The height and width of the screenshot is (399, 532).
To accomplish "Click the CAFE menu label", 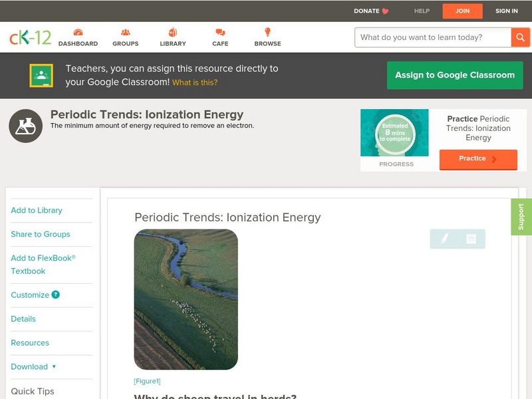I will click(220, 43).
